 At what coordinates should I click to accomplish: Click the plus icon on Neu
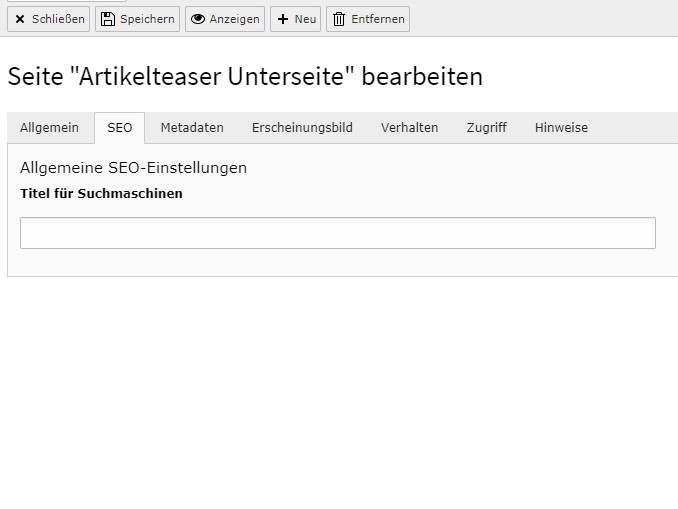[x=283, y=19]
